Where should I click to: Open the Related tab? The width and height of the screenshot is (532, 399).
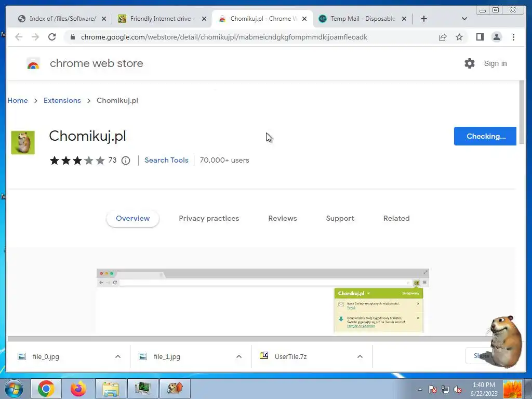396,219
